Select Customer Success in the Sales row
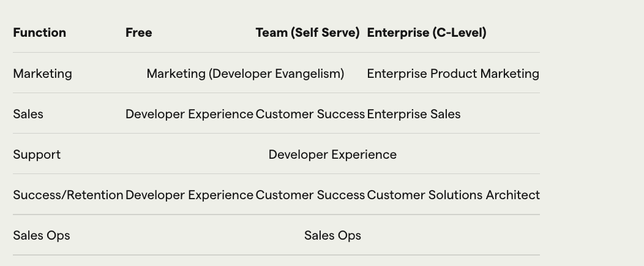Viewport: 644px width, 266px height. (310, 114)
